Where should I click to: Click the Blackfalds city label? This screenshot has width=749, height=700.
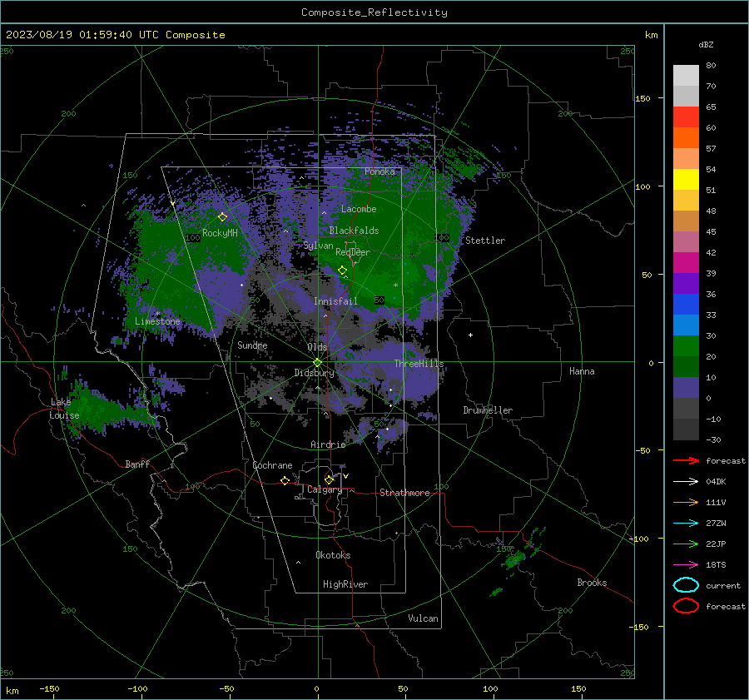coord(354,231)
